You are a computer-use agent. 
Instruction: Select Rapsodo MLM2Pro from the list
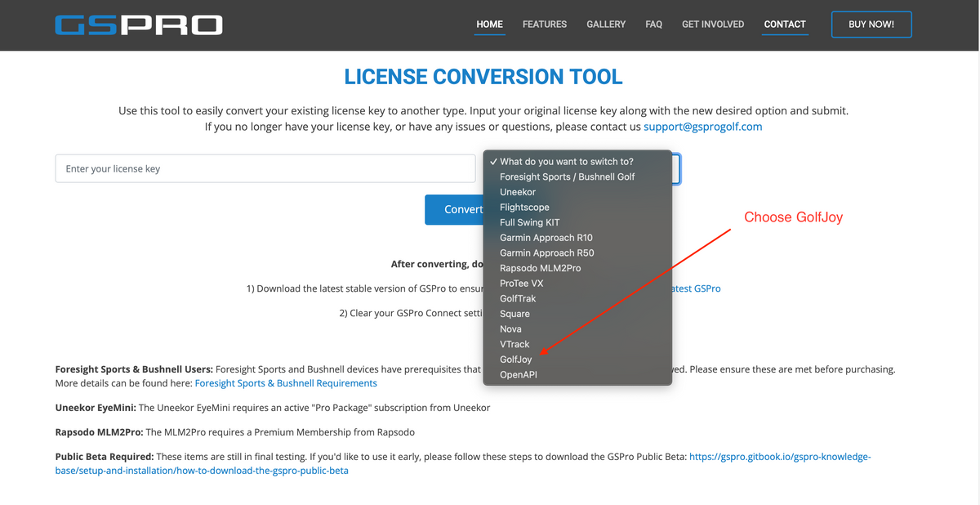pyautogui.click(x=577, y=268)
